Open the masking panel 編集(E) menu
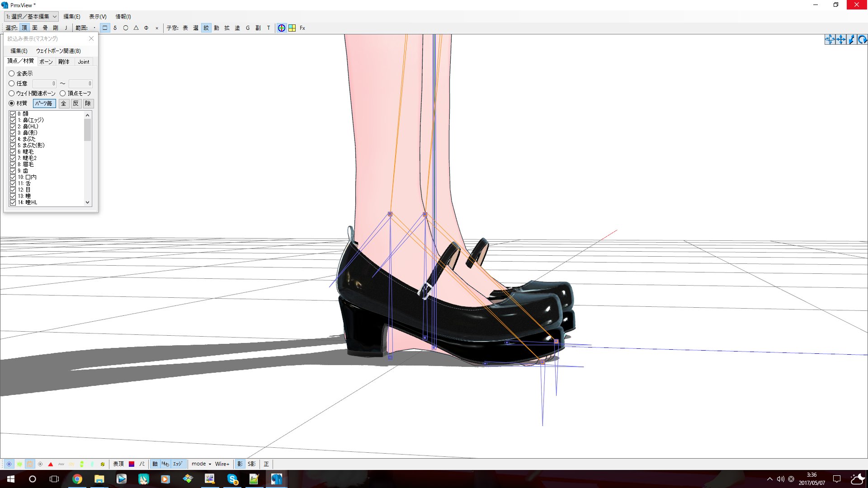 [x=19, y=51]
